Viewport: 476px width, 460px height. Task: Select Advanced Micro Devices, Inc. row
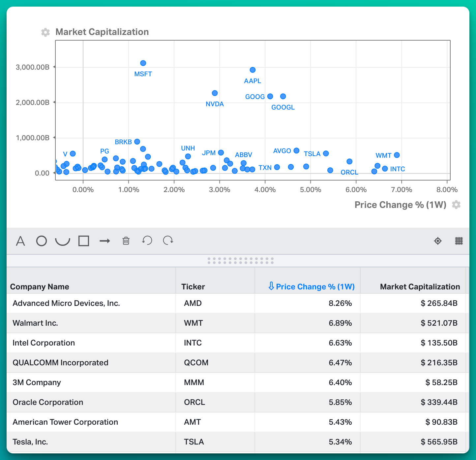[237, 303]
